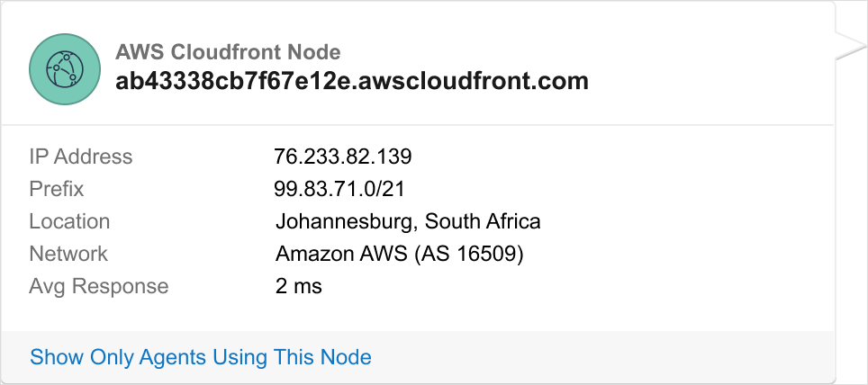This screenshot has width=868, height=385.
Task: Click the Amazon AWS (AS 16509) network value
Action: point(399,254)
